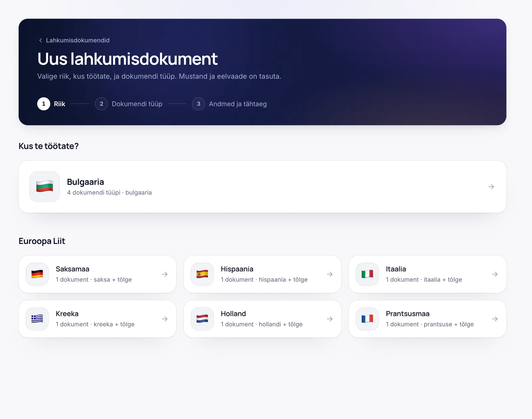Click the arrow on the Prantsusmaa card

point(495,319)
